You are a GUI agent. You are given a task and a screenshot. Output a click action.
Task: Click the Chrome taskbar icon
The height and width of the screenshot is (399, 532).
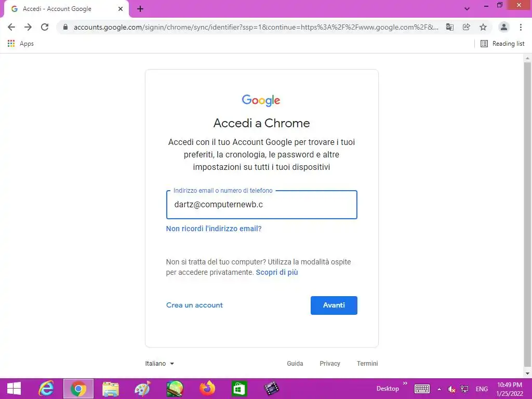[x=78, y=389]
